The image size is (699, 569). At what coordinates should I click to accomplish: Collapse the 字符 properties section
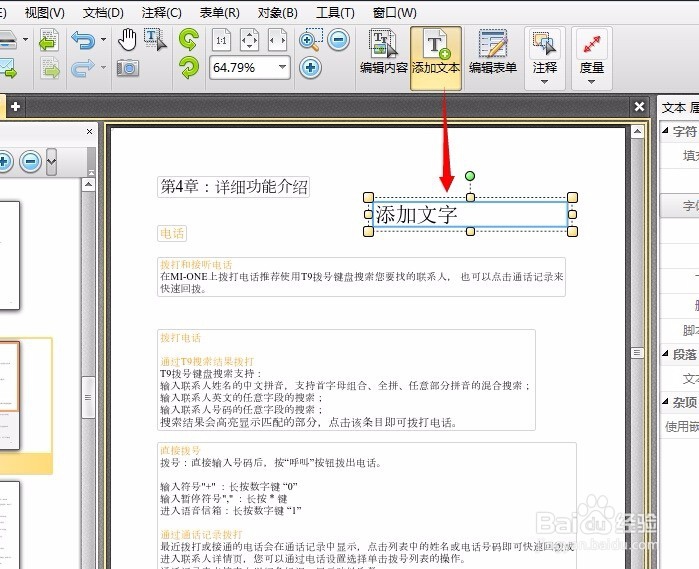(666, 131)
